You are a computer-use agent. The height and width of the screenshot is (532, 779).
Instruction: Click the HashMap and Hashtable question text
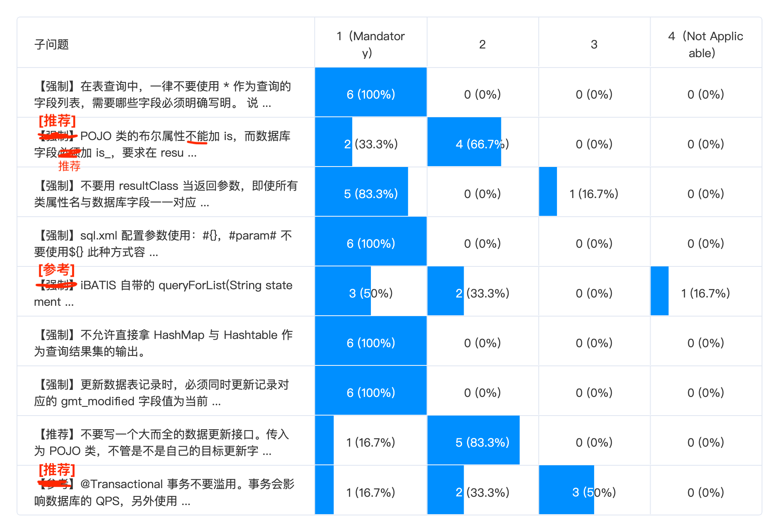tap(164, 343)
